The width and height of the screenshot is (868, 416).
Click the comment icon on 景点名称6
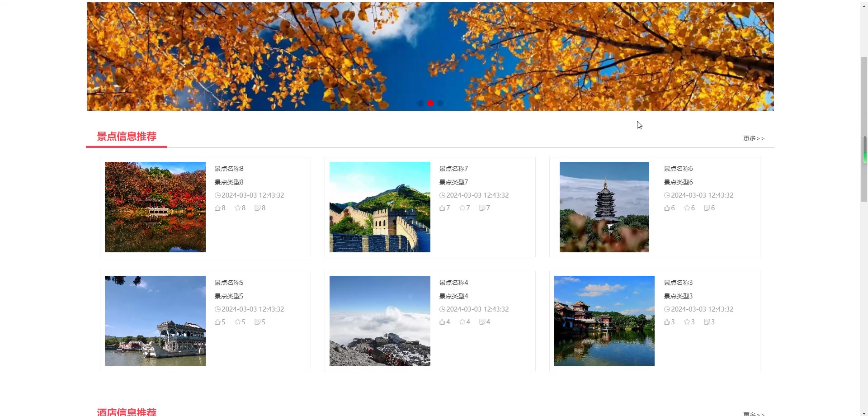(x=707, y=208)
